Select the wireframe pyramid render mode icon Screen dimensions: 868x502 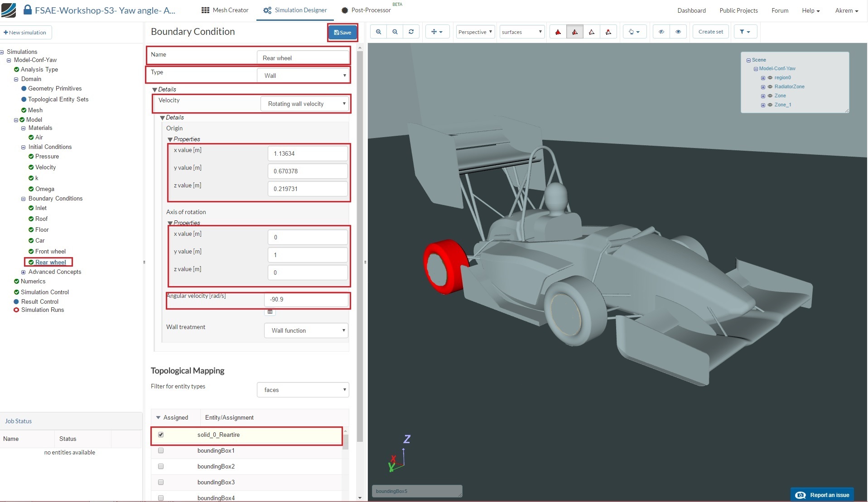tap(592, 32)
